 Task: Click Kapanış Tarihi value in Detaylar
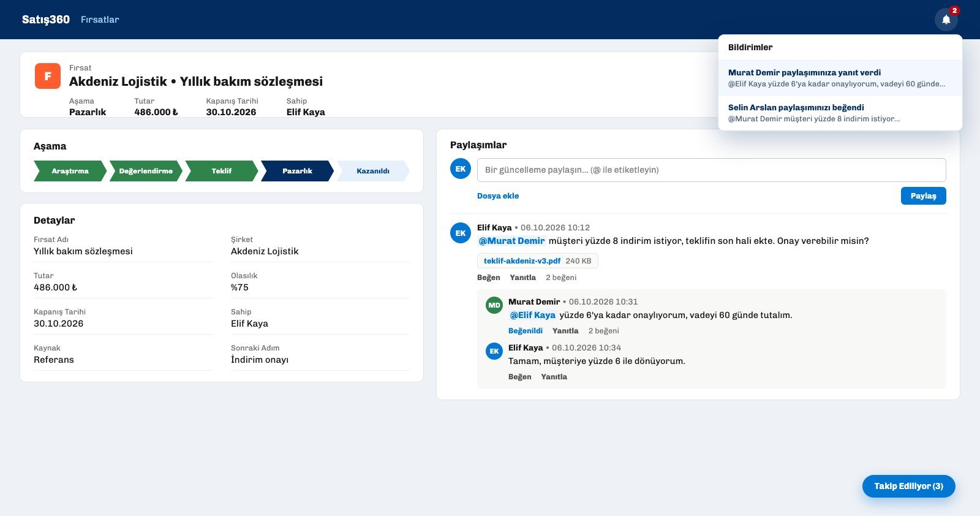(x=59, y=324)
